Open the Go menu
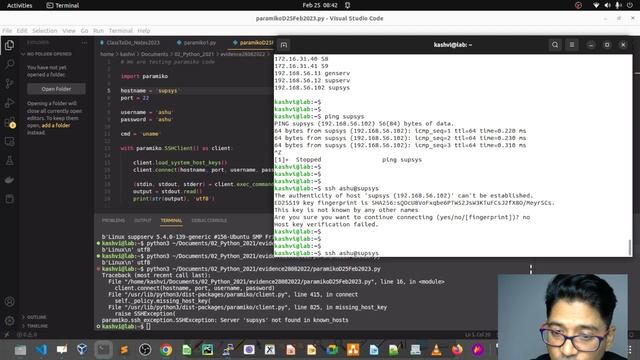The height and width of the screenshot is (360, 640). [x=84, y=31]
